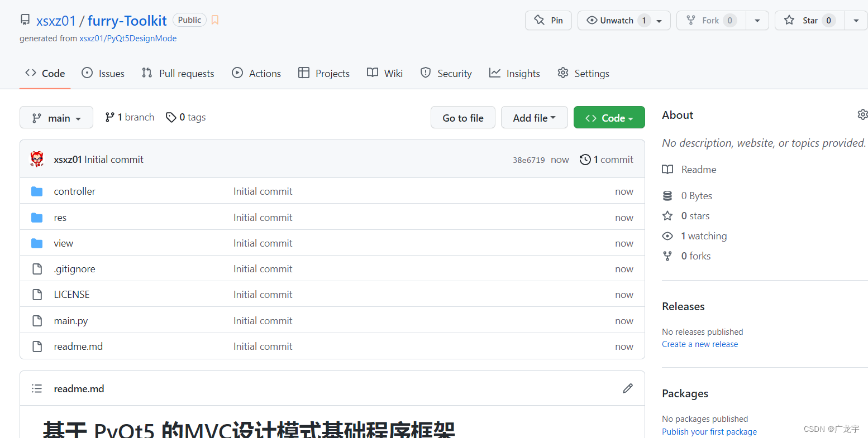The width and height of the screenshot is (868, 438).
Task: Star the furry-Toolkit repository
Action: tap(810, 20)
